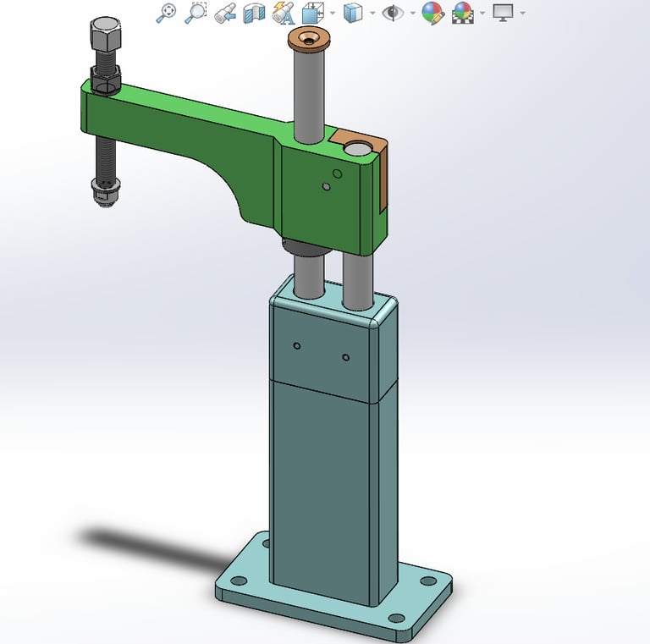650x644 pixels.
Task: Open the View Settings monitor icon
Action: 503,14
